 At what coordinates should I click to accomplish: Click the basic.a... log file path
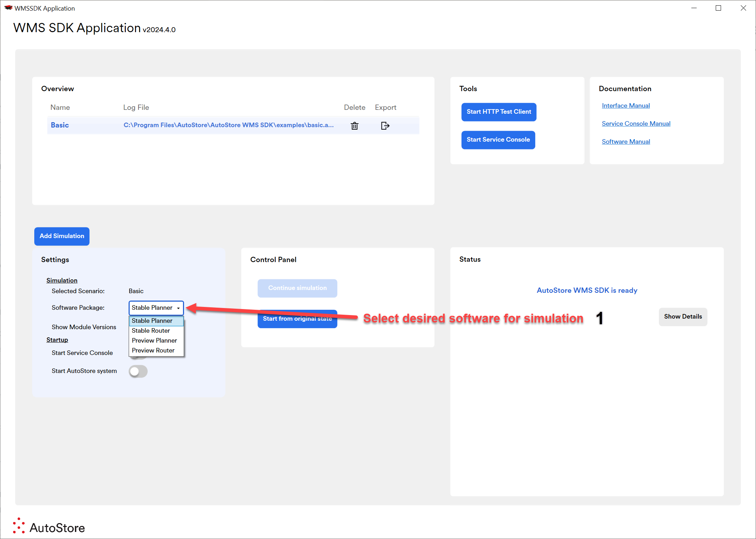click(x=229, y=125)
